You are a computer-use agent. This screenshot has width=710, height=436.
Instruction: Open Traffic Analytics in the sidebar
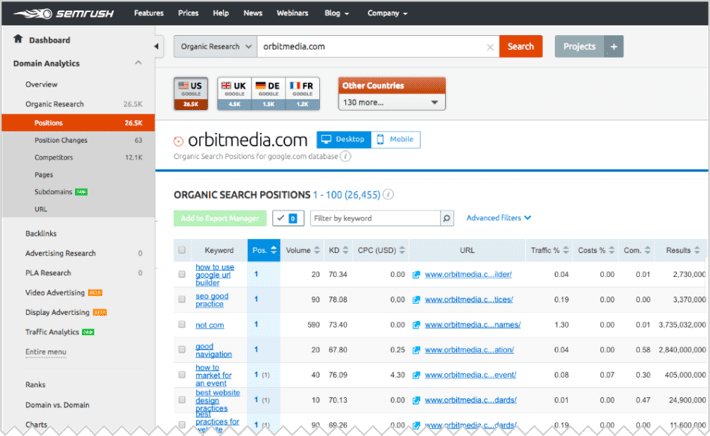point(52,332)
